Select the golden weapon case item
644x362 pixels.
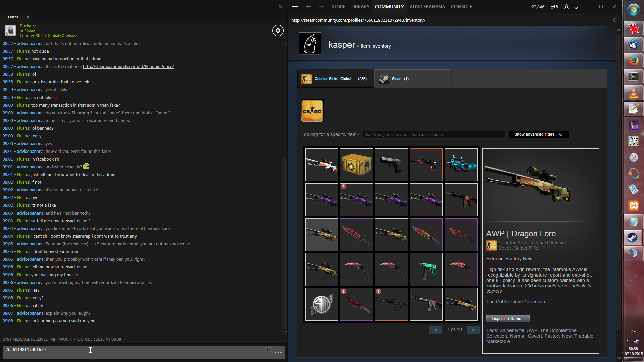tap(356, 165)
